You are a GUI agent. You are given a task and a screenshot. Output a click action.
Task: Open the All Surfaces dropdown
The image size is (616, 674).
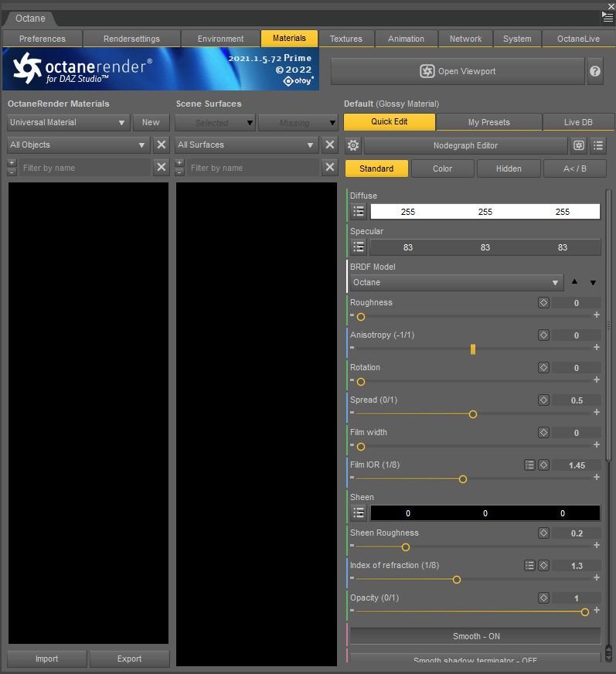coord(247,145)
